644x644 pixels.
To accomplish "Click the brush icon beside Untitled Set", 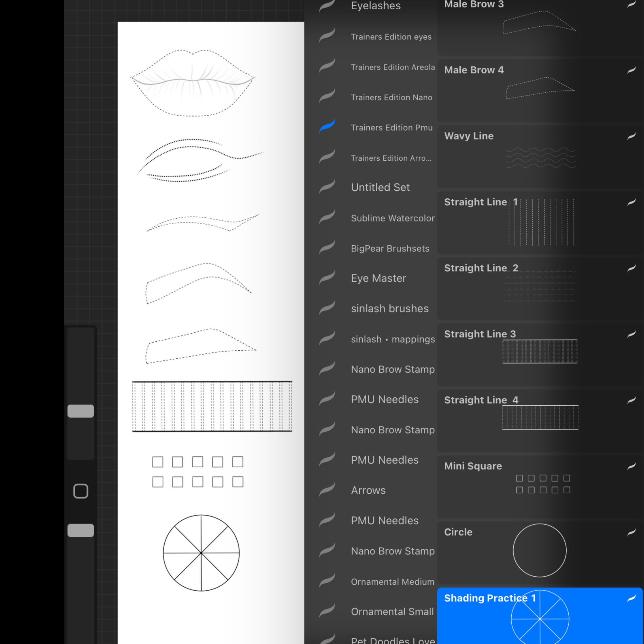I will coord(327,187).
